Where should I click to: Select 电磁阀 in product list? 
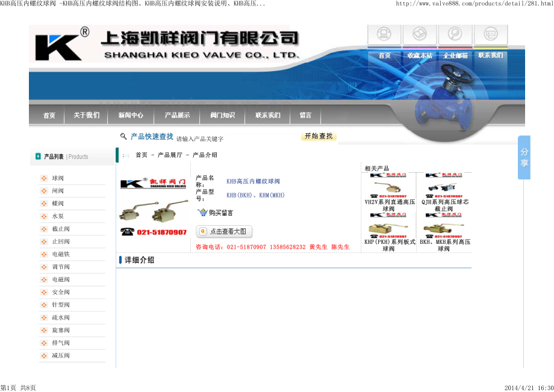coord(61,279)
